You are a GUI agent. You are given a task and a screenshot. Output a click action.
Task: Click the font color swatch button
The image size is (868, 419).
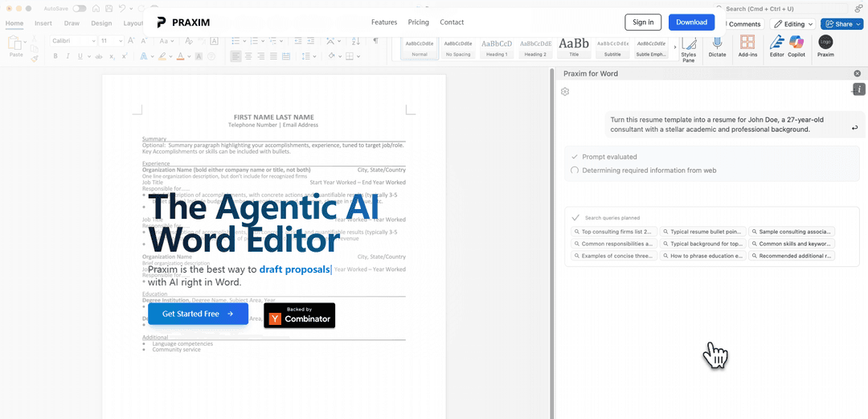[x=179, y=56]
